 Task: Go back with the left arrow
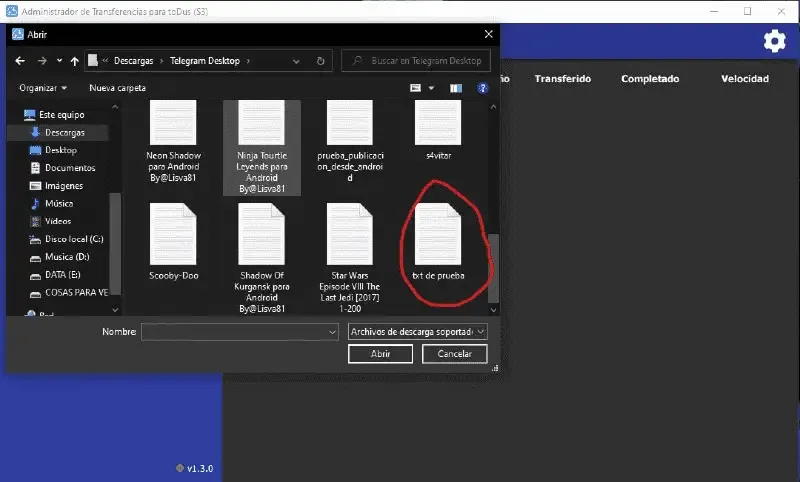[x=20, y=61]
